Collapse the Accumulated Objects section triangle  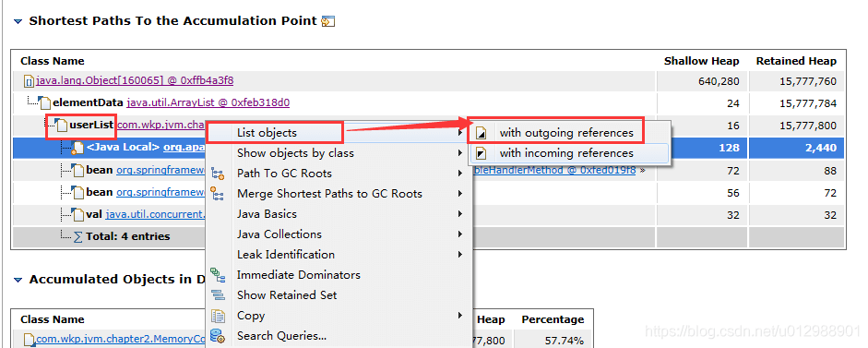tap(18, 280)
